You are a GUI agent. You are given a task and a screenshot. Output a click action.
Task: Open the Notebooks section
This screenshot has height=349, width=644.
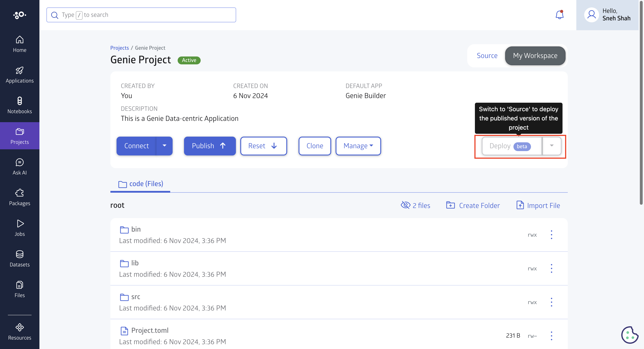pos(20,105)
